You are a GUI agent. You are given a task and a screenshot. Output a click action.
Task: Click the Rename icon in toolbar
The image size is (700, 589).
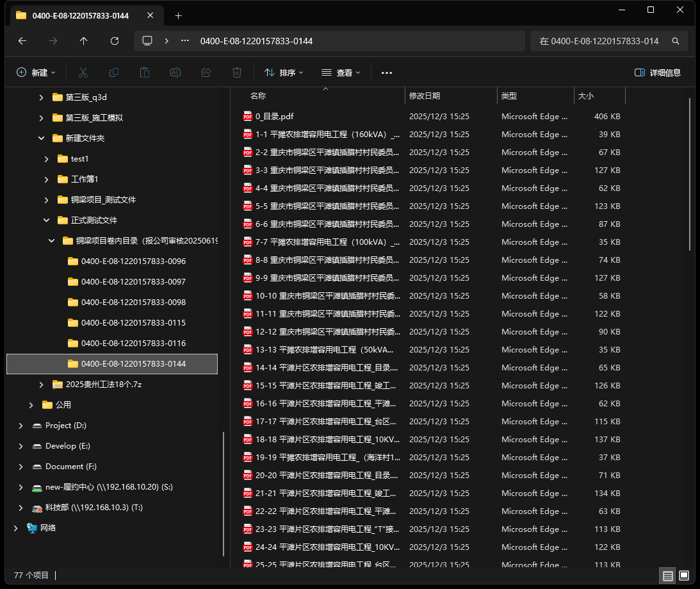[x=175, y=73]
